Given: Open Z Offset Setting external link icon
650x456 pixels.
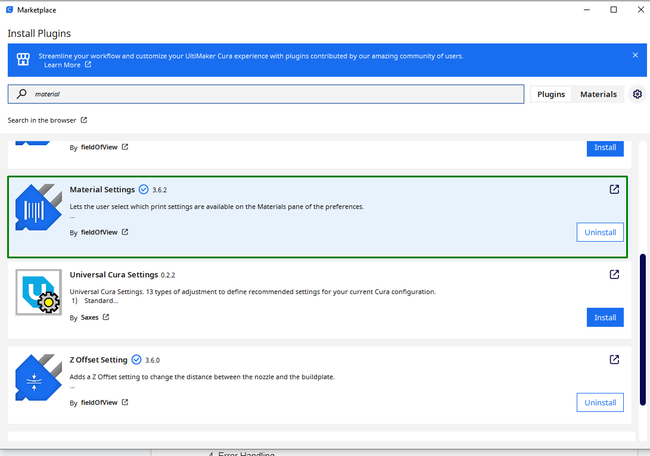Looking at the screenshot, I should click(614, 360).
